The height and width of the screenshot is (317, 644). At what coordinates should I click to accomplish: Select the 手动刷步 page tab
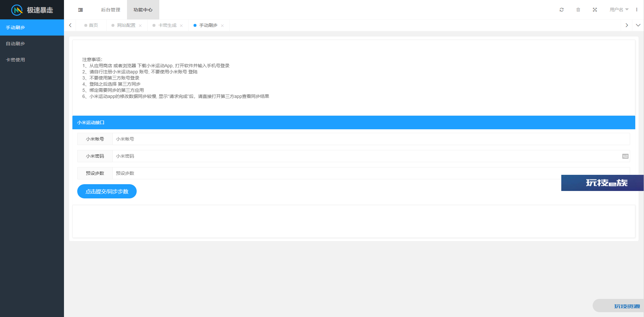[208, 25]
